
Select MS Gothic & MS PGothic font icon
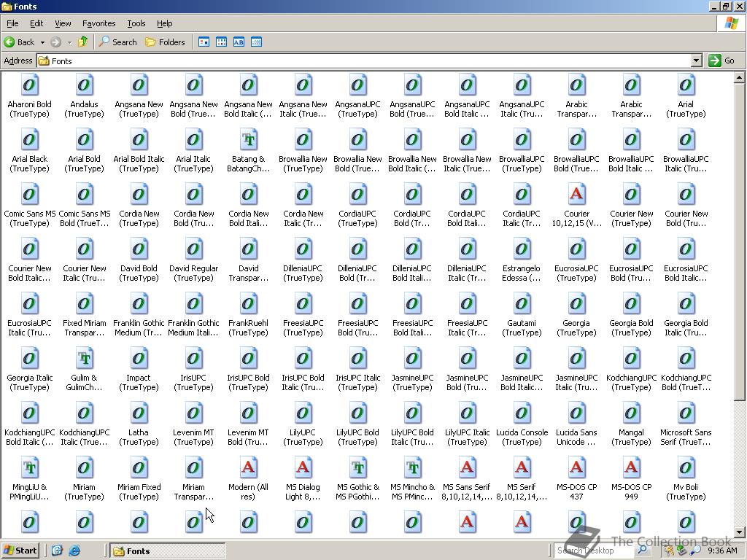pos(357,469)
